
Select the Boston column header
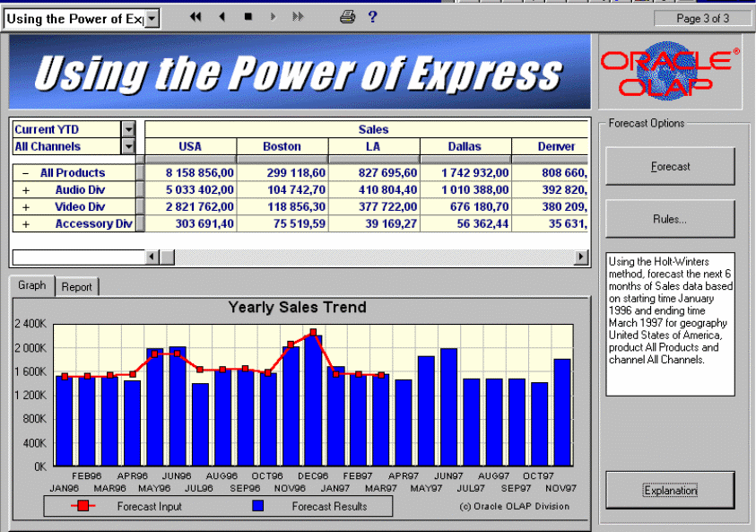pyautogui.click(x=282, y=146)
